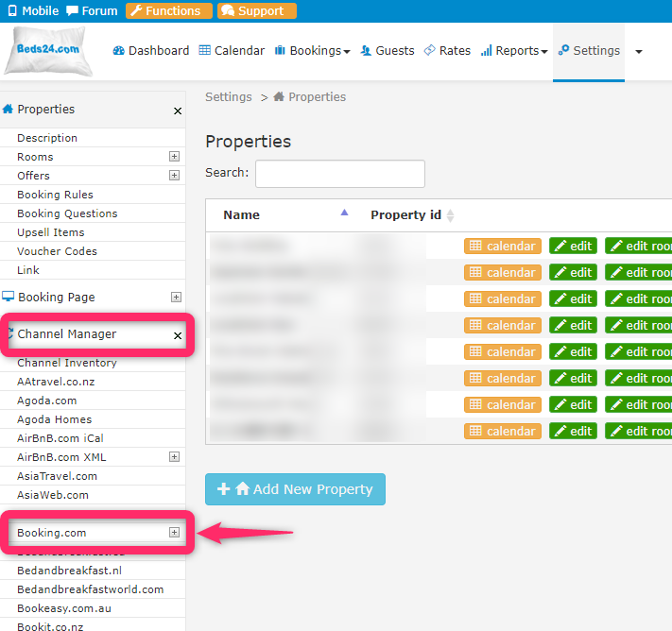Click the Add New Property button
The height and width of the screenshot is (631, 672).
[295, 489]
